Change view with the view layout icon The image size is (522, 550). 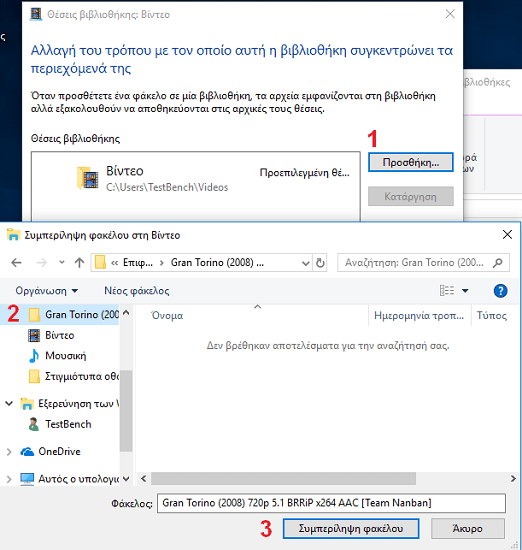(447, 291)
